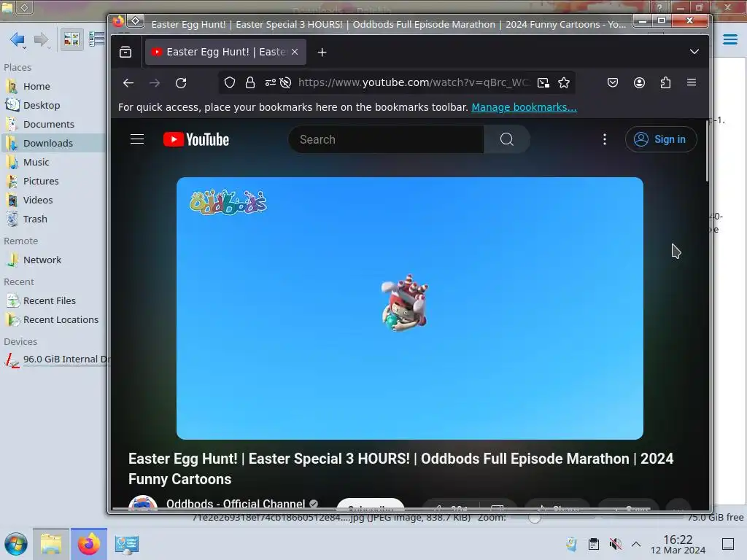
Task: Open the Start menu orb
Action: coord(16,544)
